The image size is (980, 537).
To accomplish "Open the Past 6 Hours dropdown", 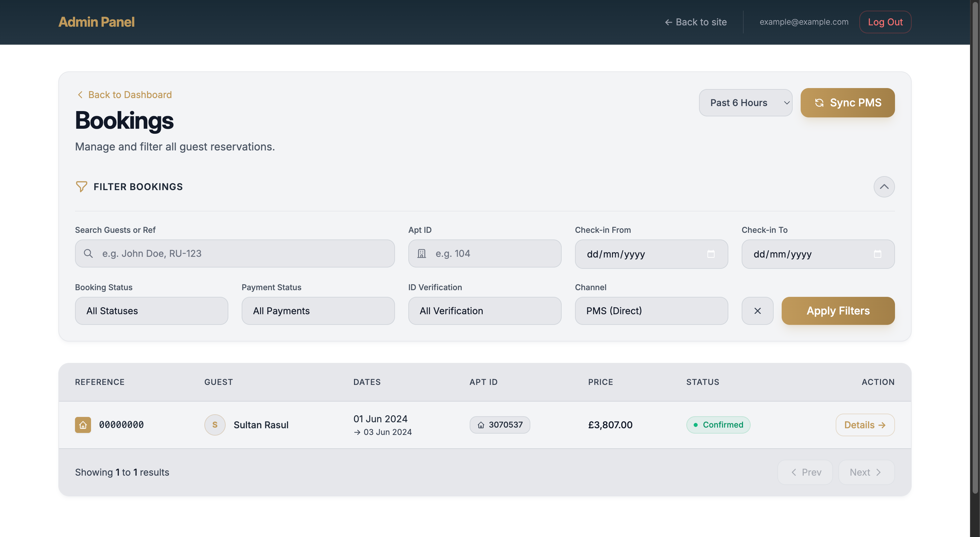I will click(746, 103).
